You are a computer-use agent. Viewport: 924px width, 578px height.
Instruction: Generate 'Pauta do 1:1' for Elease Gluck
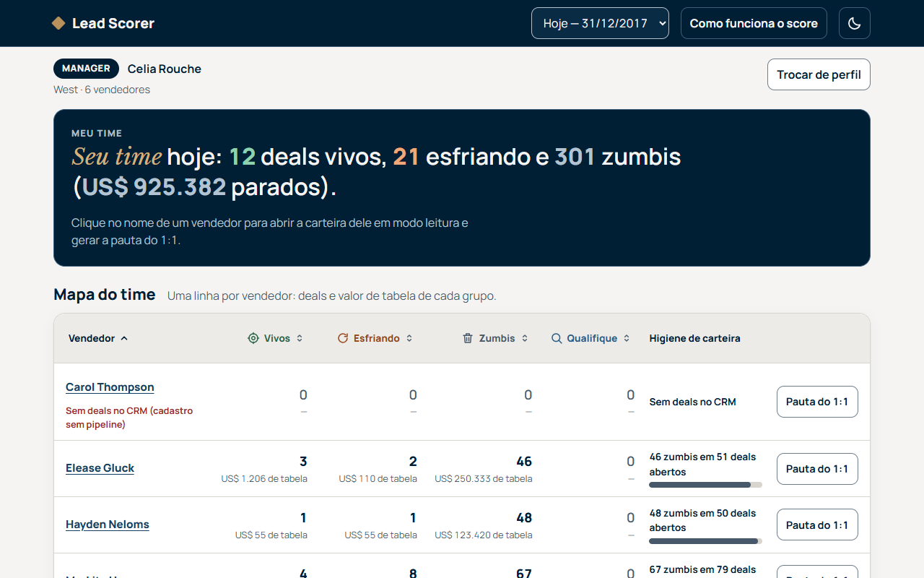pyautogui.click(x=817, y=469)
